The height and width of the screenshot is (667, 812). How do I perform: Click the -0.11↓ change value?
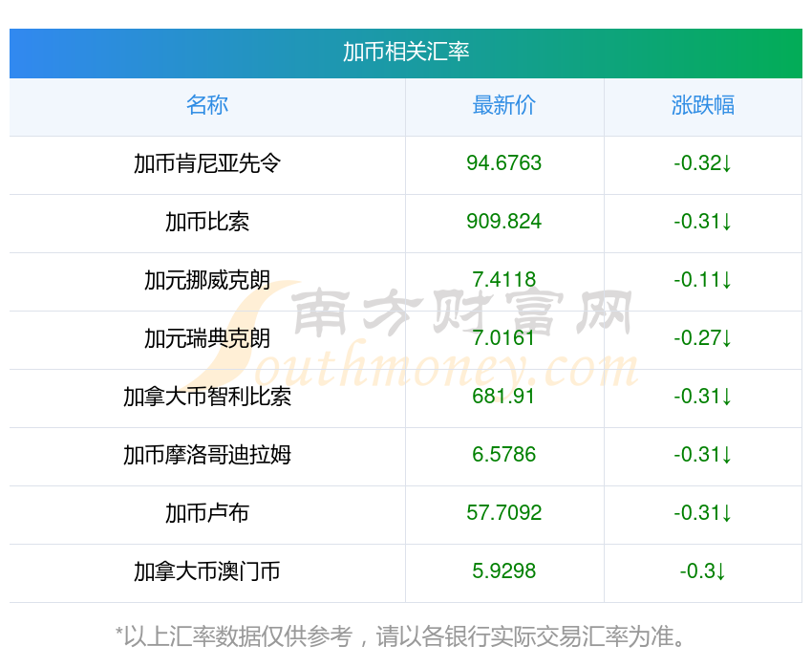coord(703,280)
